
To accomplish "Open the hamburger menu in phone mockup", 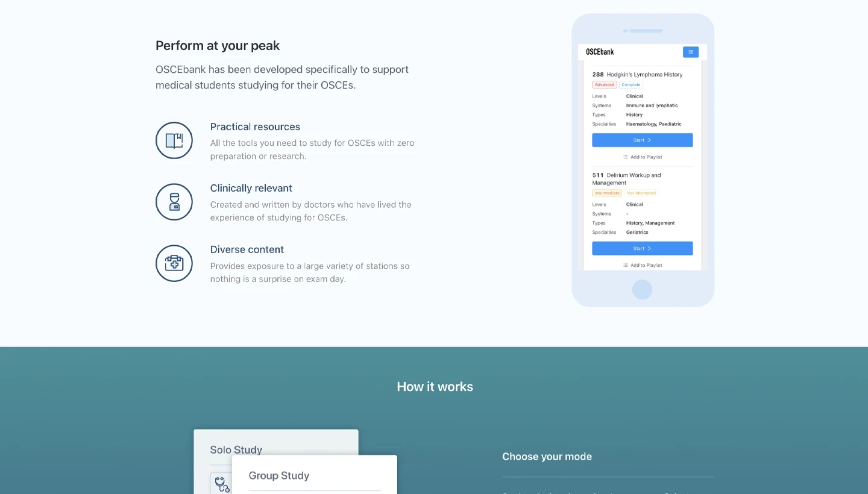I will point(691,52).
